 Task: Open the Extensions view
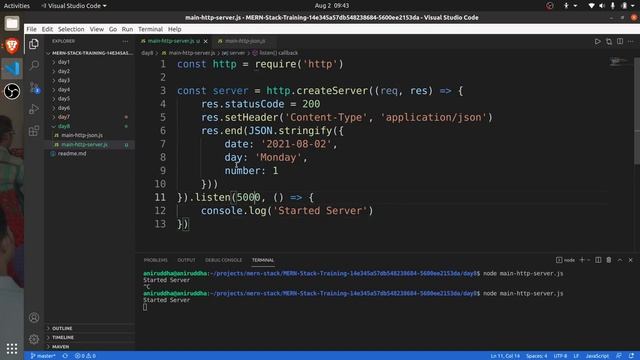[x=34, y=131]
